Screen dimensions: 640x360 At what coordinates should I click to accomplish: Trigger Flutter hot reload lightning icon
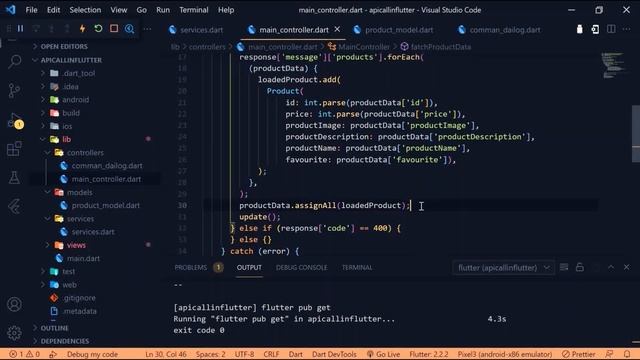coord(82,29)
